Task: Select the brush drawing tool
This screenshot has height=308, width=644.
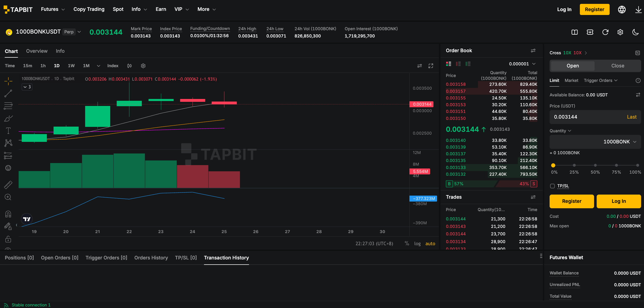Action: (8, 118)
